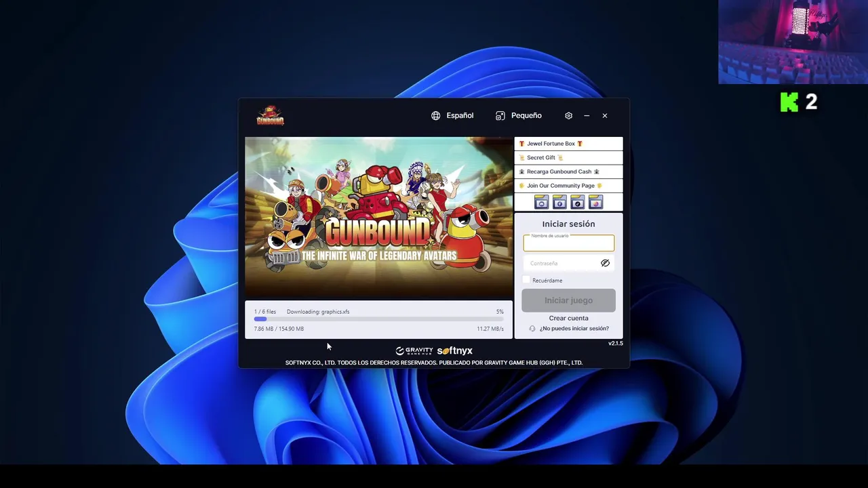The image size is (868, 488).
Task: Click the Gravity Game Hub logo
Action: click(414, 350)
